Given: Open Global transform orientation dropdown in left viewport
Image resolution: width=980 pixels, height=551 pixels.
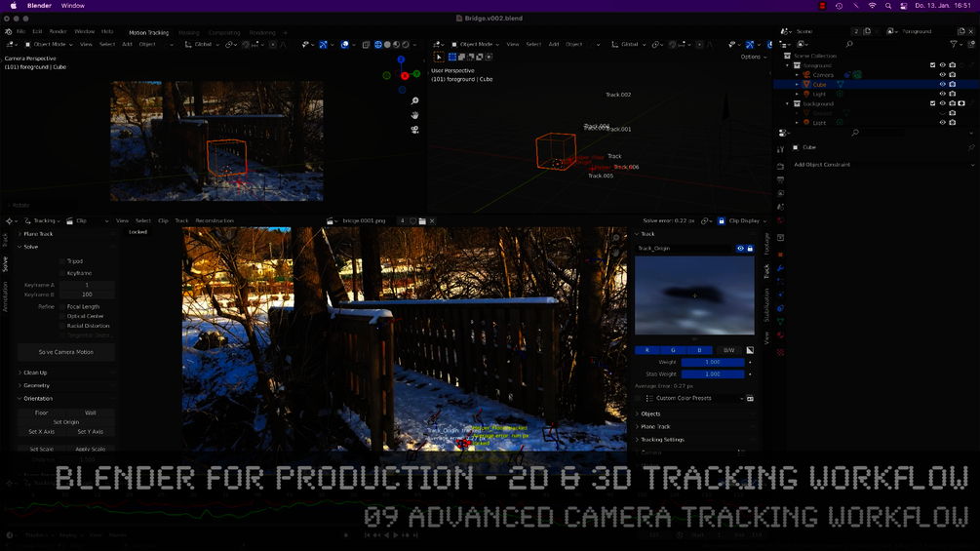Looking at the screenshot, I should pyautogui.click(x=201, y=44).
